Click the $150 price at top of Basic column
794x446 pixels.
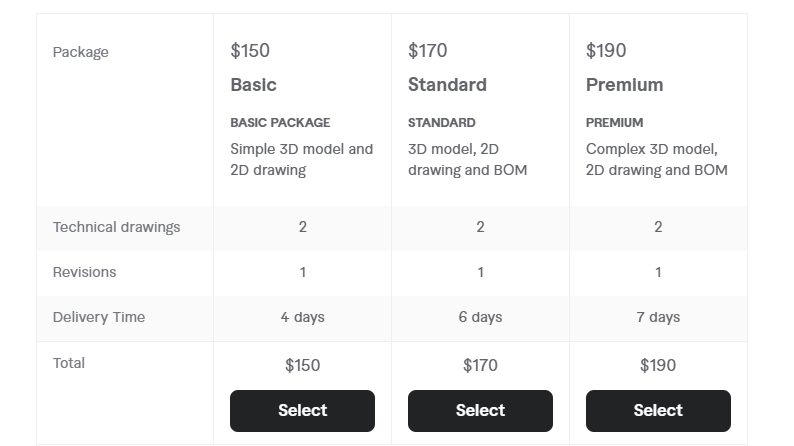250,51
